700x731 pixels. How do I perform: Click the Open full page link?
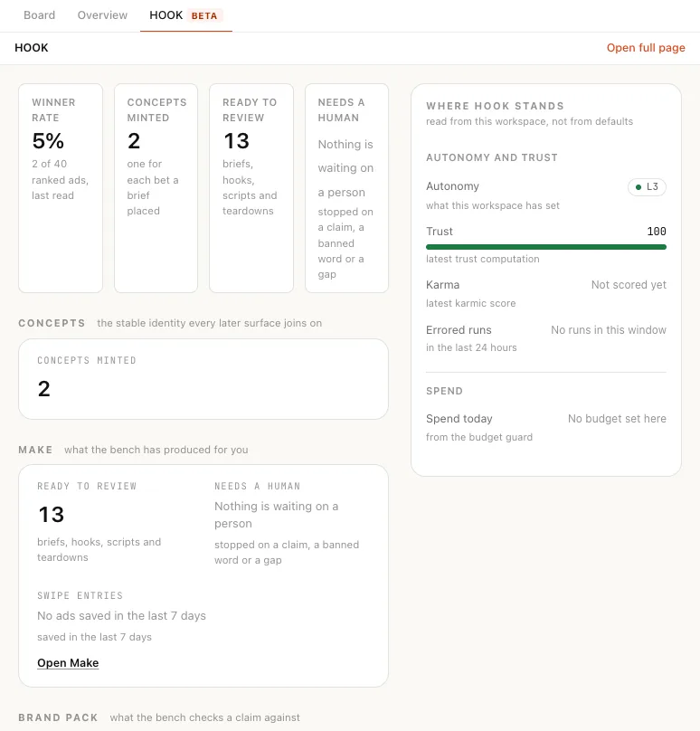click(646, 48)
